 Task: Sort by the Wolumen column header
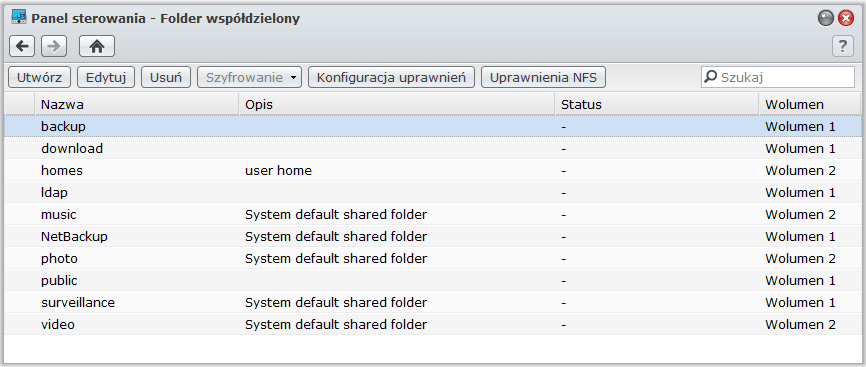810,104
